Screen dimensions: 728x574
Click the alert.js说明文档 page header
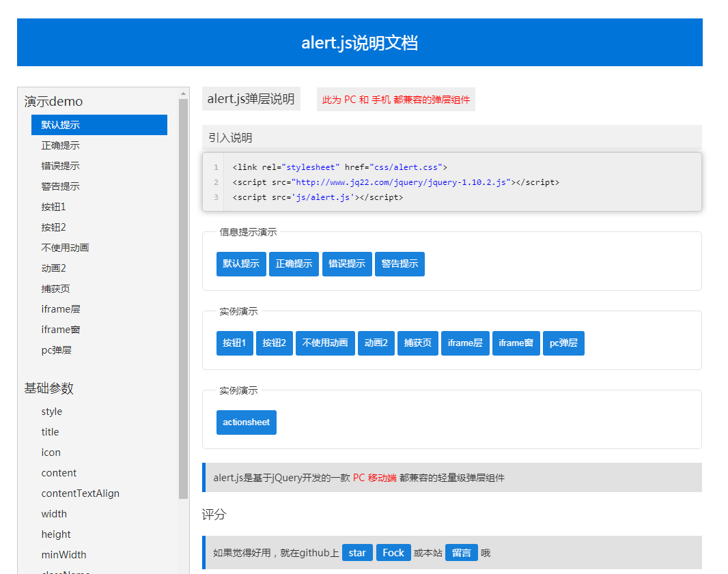click(x=360, y=42)
